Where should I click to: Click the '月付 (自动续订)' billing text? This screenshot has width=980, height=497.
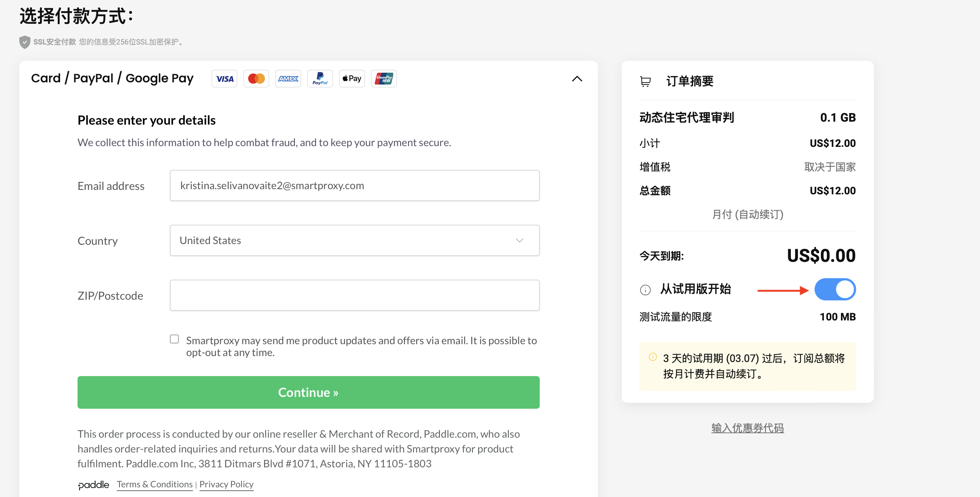click(747, 214)
